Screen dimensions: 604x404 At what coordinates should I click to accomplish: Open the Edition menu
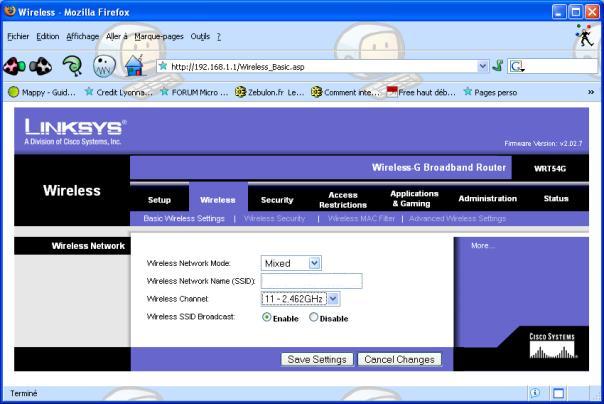[x=48, y=36]
